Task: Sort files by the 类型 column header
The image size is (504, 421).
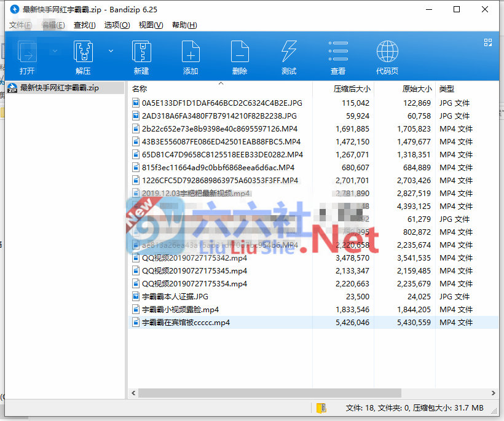Action: (x=446, y=89)
